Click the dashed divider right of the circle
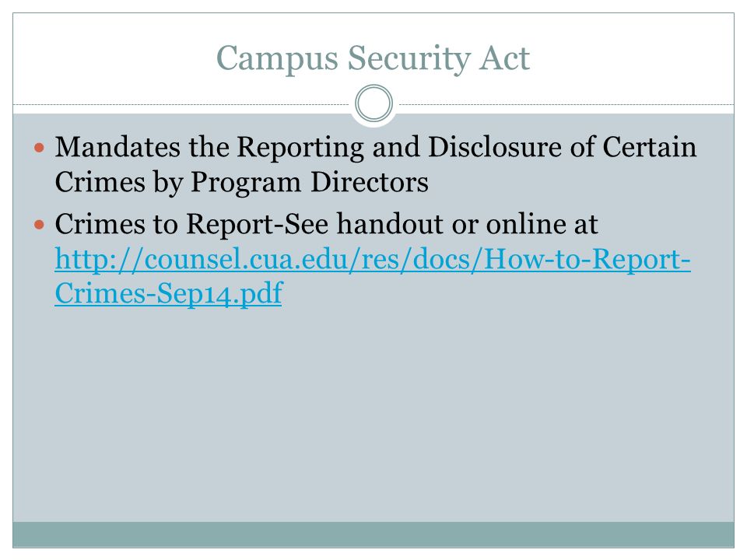The width and height of the screenshot is (747, 560). point(566,103)
